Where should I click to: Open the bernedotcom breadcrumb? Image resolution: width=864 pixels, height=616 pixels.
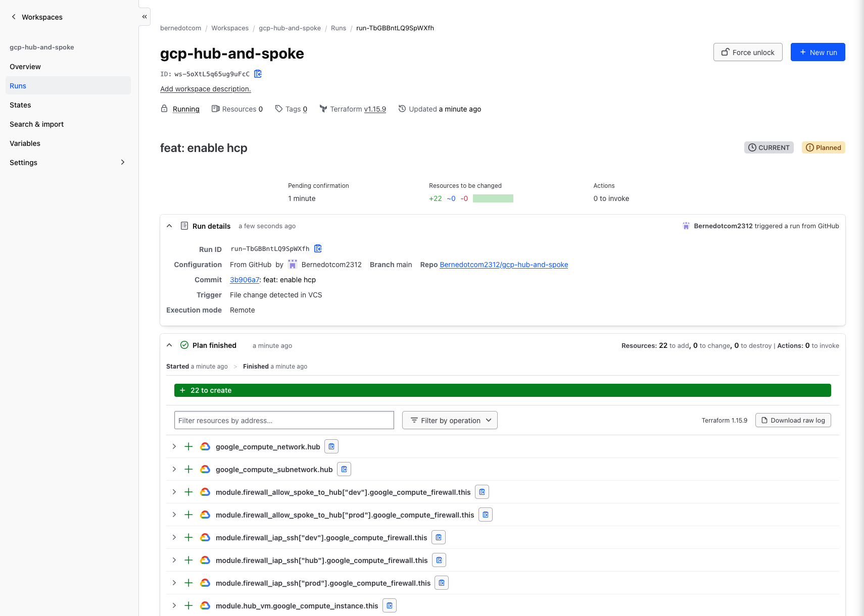point(180,28)
